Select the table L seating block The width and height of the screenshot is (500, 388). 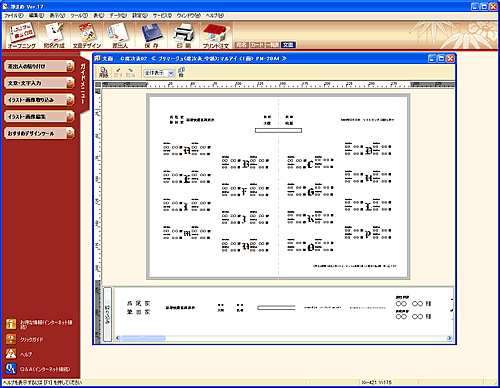[x=368, y=205]
